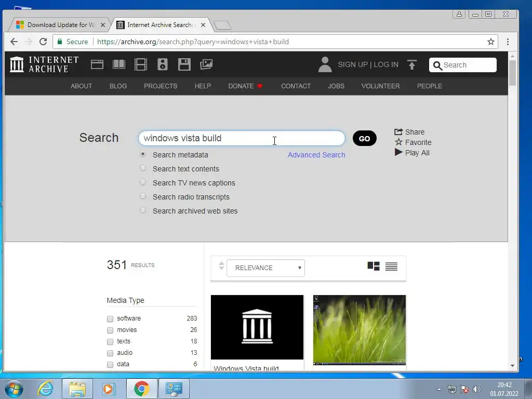Click the windows vista build search field

(242, 138)
